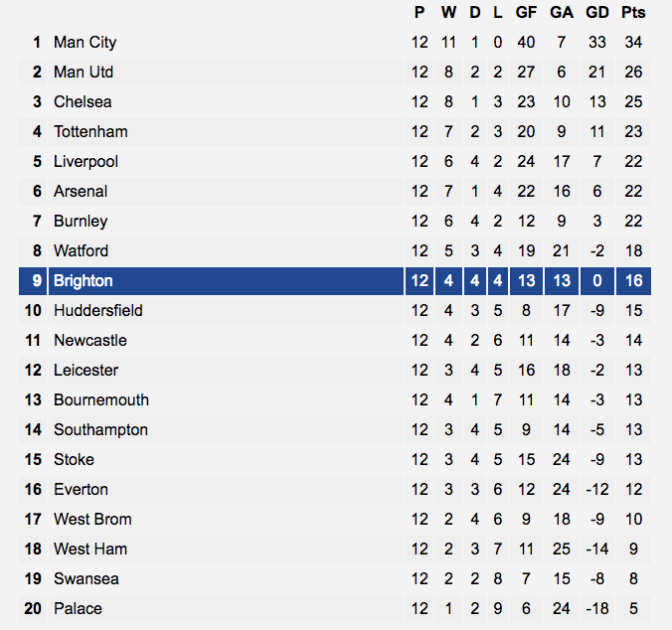The image size is (672, 630).
Task: Select Chelsea in the table
Action: (x=83, y=102)
